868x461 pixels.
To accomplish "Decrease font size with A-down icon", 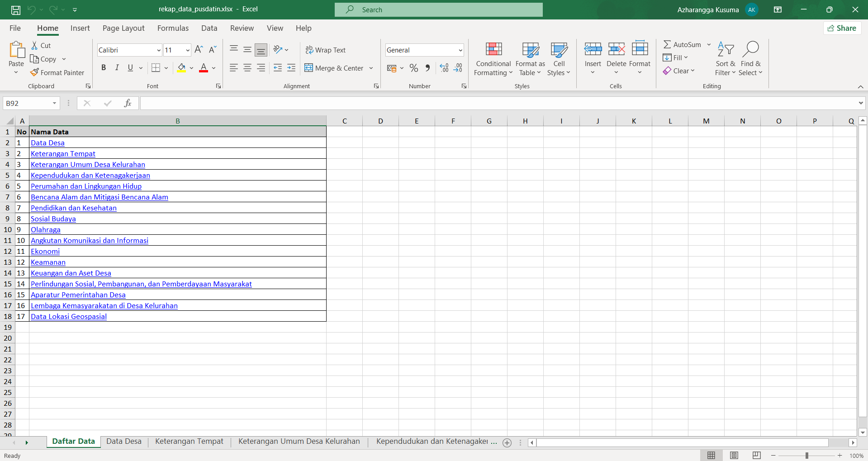I will (213, 50).
